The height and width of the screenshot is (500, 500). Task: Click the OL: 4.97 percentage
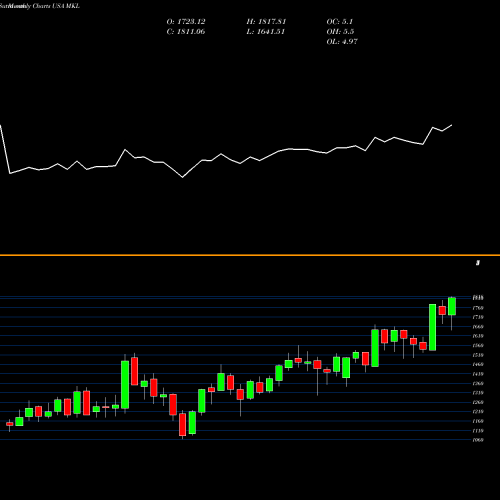tap(342, 42)
